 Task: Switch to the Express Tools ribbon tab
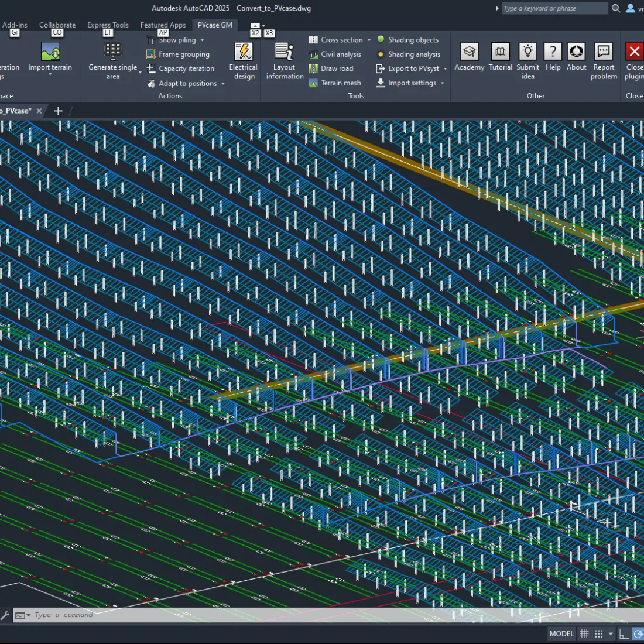[x=108, y=25]
